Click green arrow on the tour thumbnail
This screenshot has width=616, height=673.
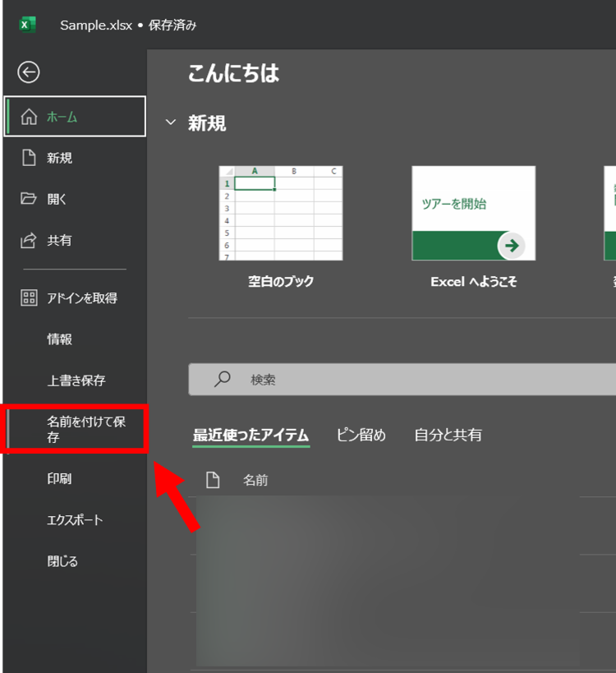[512, 246]
